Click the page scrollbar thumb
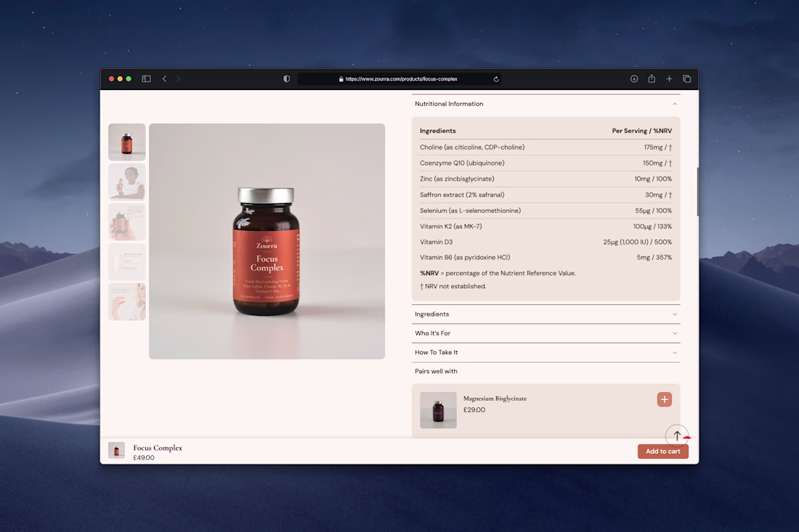This screenshot has width=799, height=532. point(697,192)
